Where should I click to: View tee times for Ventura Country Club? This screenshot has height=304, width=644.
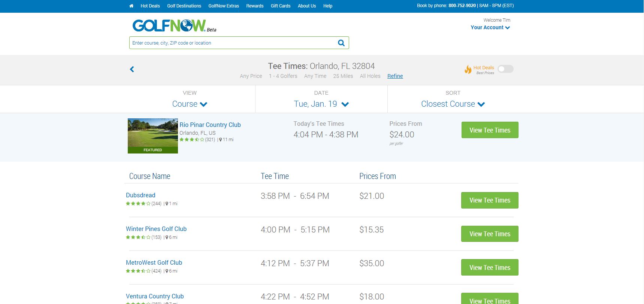(x=490, y=299)
